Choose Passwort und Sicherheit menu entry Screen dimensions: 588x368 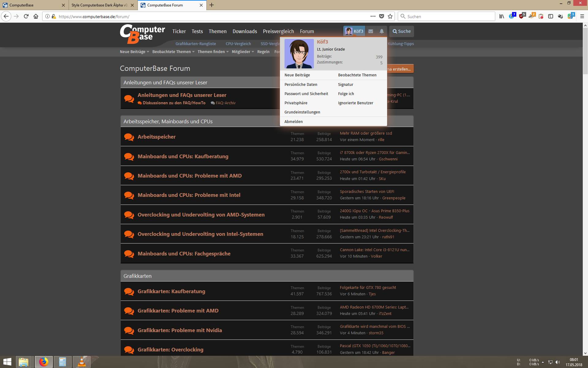(x=306, y=94)
